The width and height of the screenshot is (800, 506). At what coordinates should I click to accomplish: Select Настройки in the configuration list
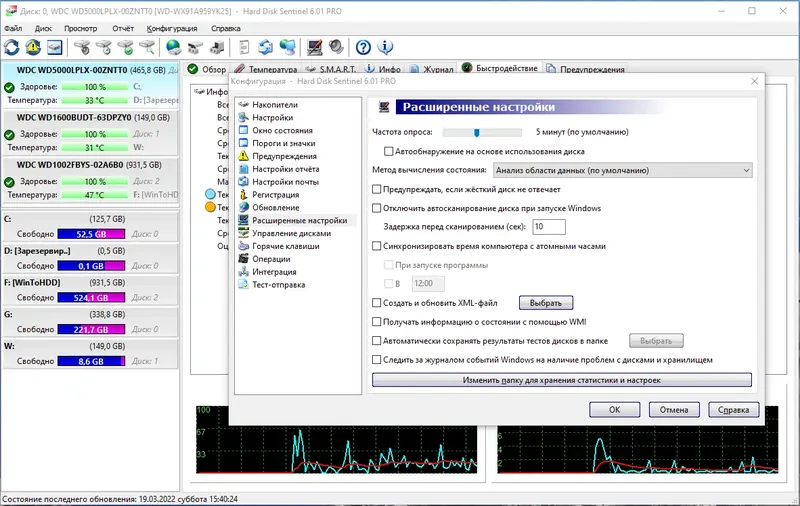(x=272, y=117)
